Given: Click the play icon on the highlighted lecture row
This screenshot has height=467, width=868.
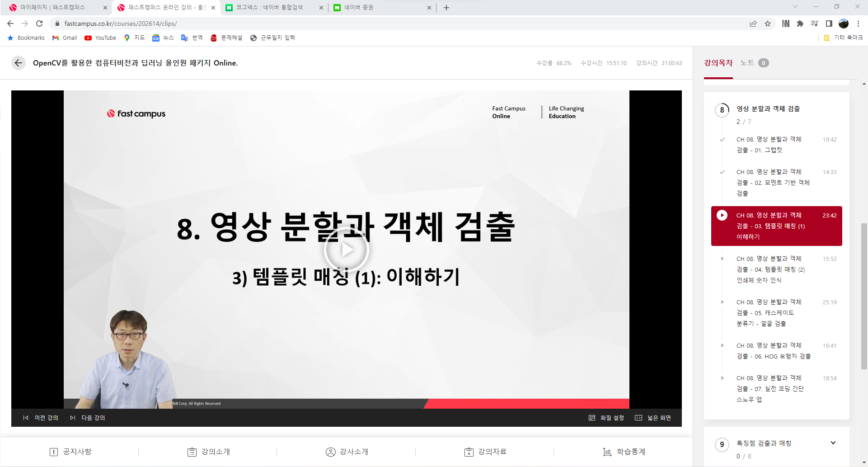Looking at the screenshot, I should coord(722,215).
